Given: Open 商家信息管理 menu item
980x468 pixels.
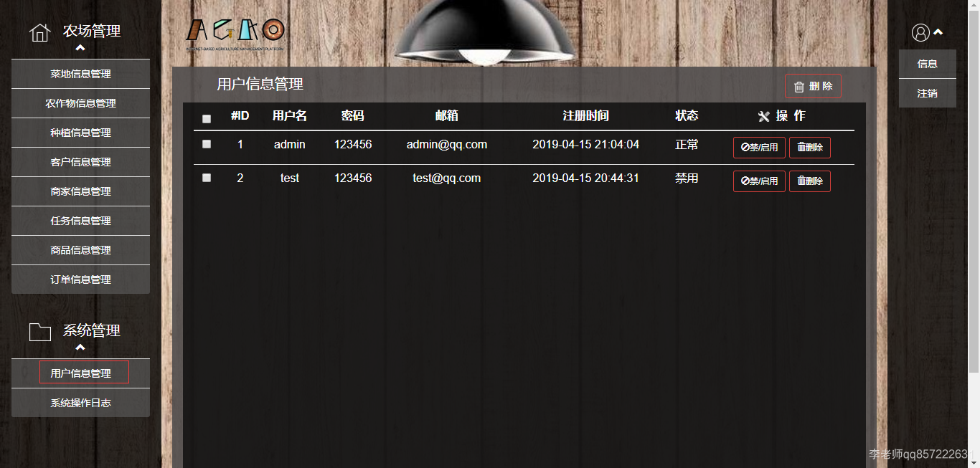Looking at the screenshot, I should [80, 191].
